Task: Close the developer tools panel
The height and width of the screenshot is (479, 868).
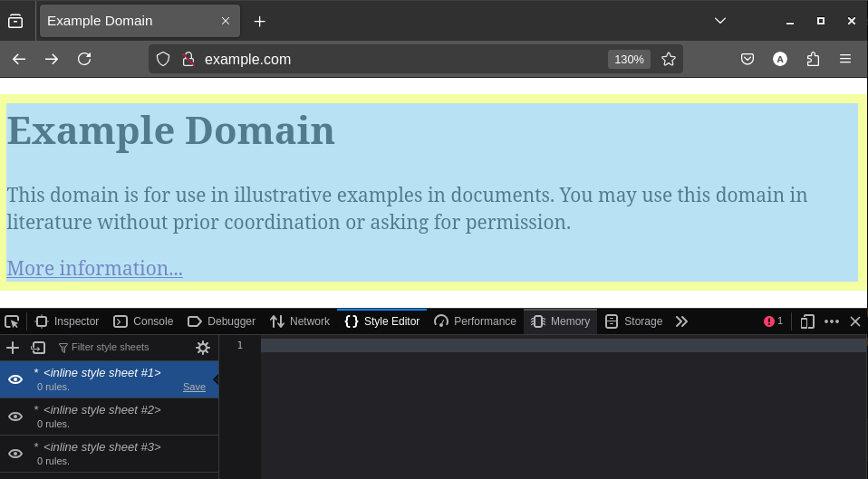Action: (x=855, y=321)
